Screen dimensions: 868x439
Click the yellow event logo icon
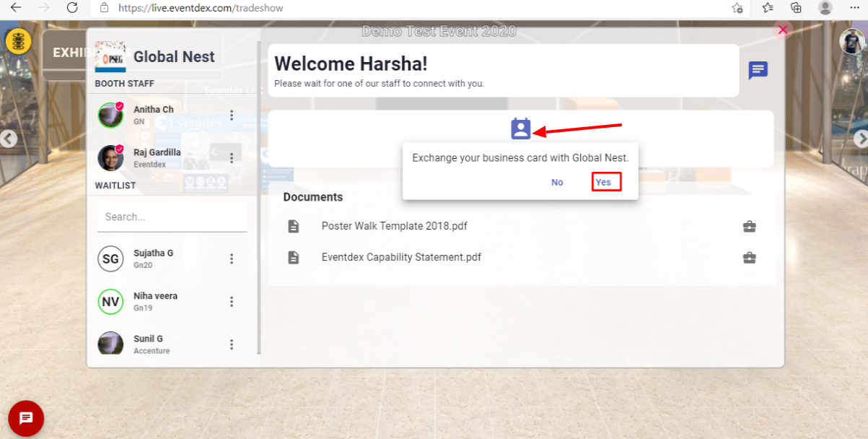[x=19, y=41]
